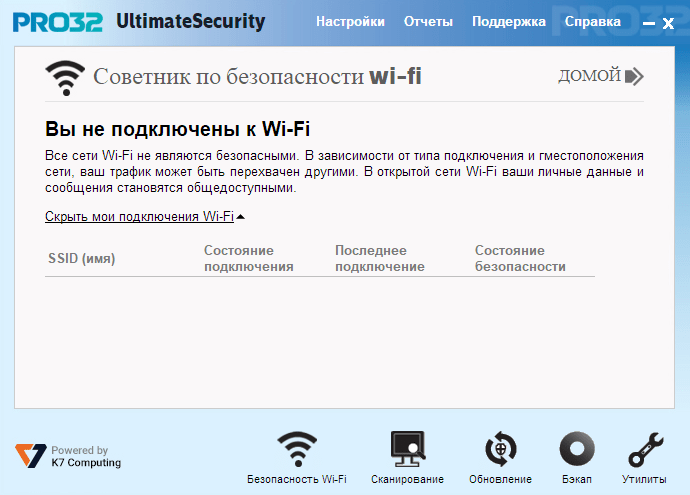Sort by Последнее подключение column

point(380,258)
